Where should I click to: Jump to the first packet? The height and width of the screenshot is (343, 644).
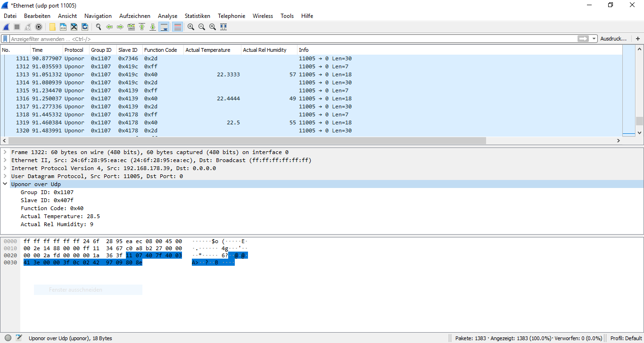pyautogui.click(x=142, y=27)
